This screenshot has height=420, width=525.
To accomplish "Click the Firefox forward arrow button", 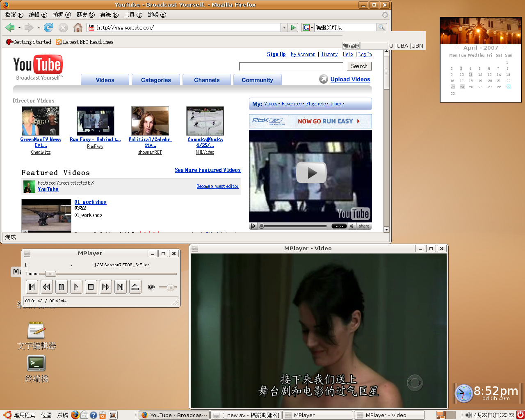I will pos(29,27).
